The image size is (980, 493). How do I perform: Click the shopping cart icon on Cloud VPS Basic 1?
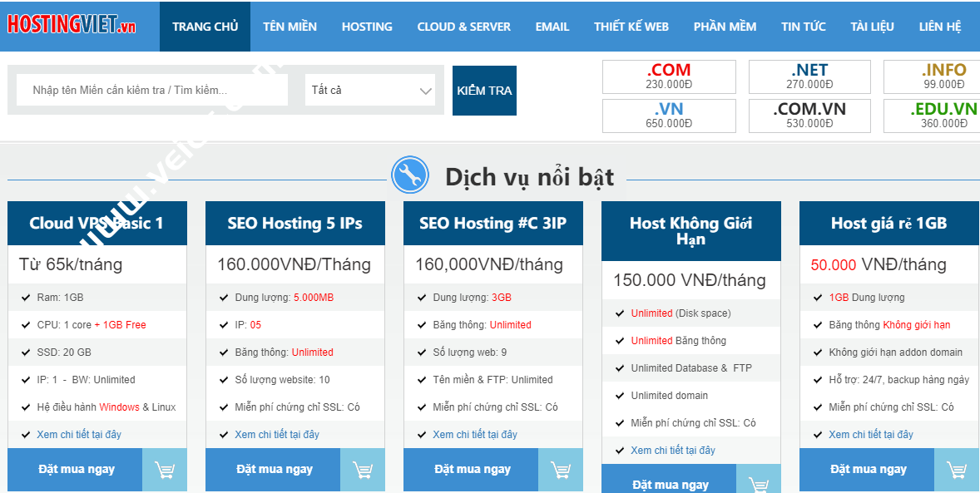click(x=164, y=470)
